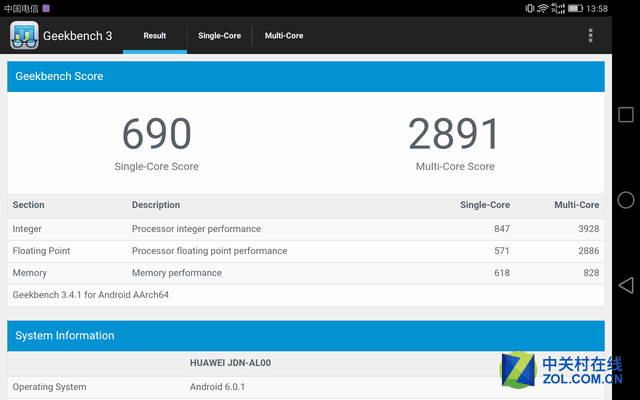Tap the Android 6.0.1 value

(x=217, y=387)
